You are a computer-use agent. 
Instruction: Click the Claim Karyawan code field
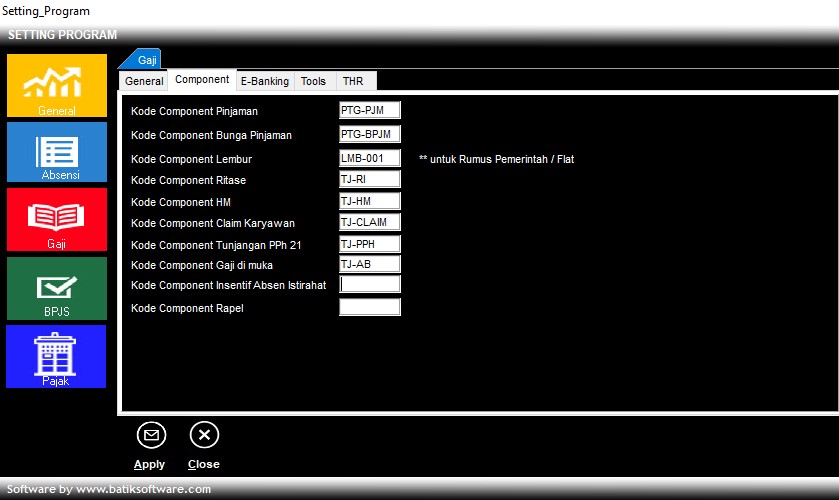point(369,222)
